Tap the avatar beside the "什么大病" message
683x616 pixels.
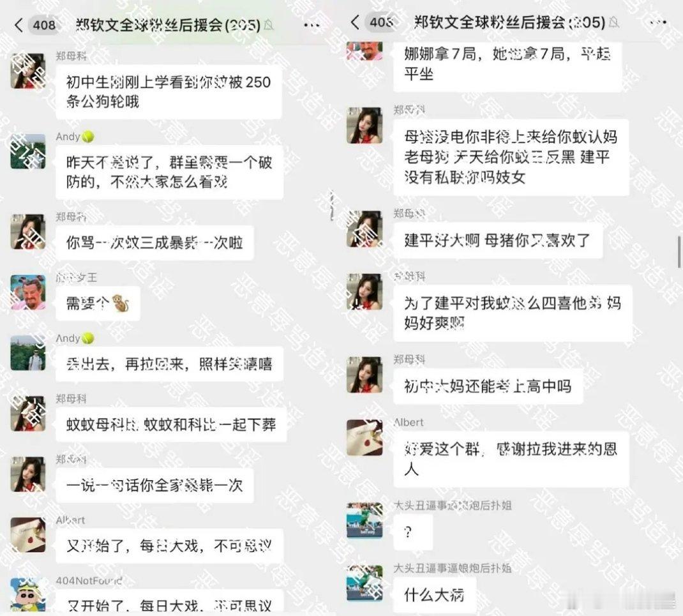pyautogui.click(x=364, y=583)
